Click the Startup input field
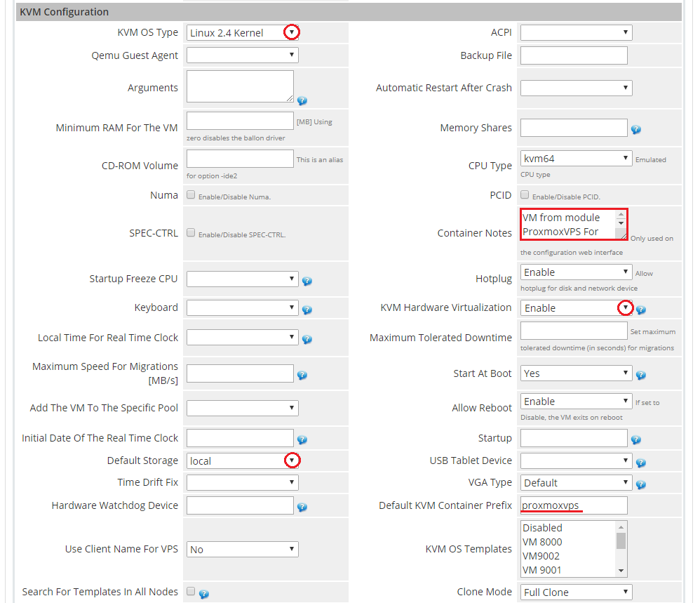The width and height of the screenshot is (700, 603). point(574,438)
